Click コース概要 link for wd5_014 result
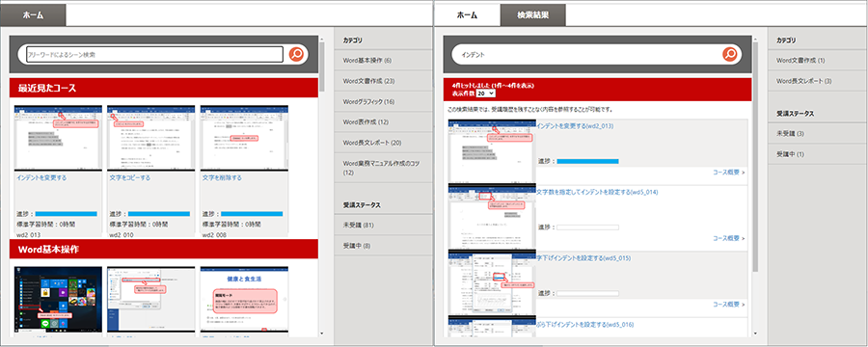 728,238
